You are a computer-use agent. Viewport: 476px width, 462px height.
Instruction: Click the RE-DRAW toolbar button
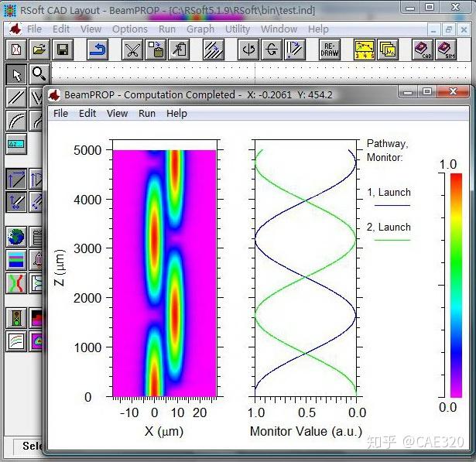click(330, 50)
